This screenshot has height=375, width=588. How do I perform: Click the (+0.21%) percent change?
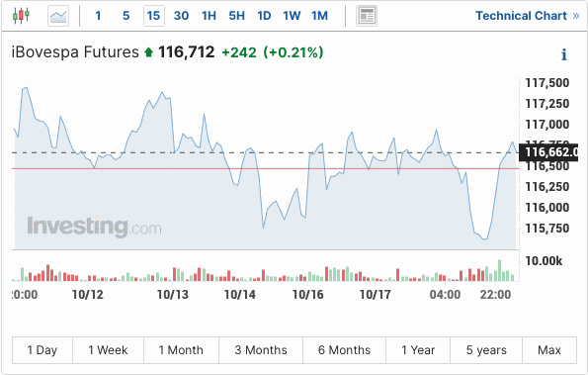(x=294, y=52)
